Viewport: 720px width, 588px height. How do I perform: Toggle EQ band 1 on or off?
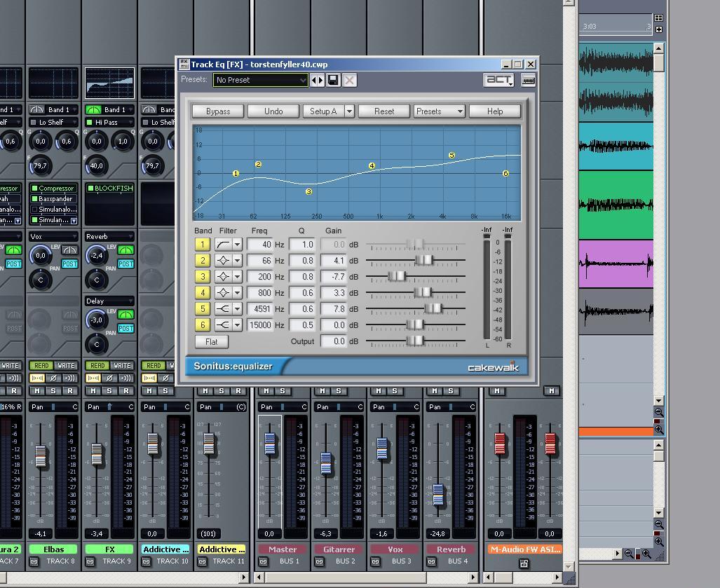click(203, 245)
